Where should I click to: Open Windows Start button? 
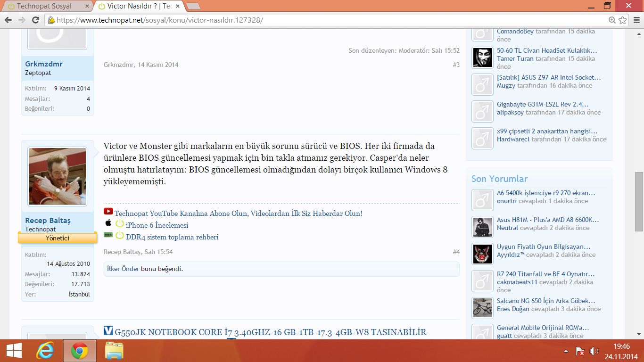[x=14, y=351]
